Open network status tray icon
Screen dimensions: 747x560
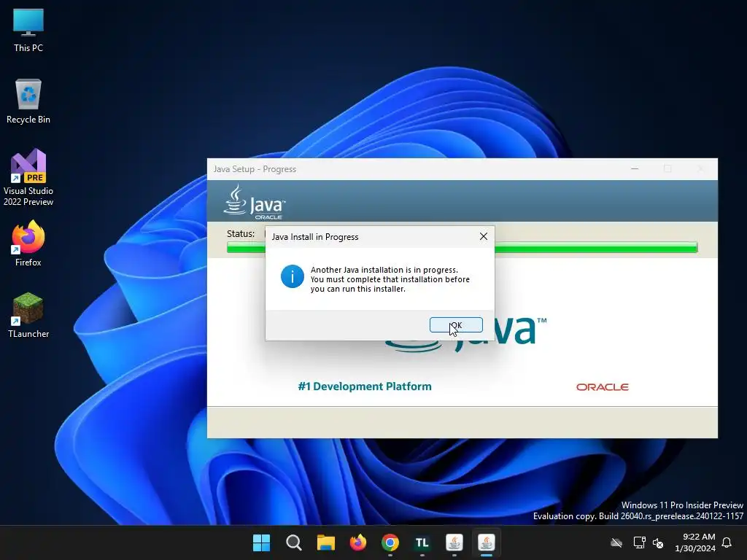[x=639, y=542]
